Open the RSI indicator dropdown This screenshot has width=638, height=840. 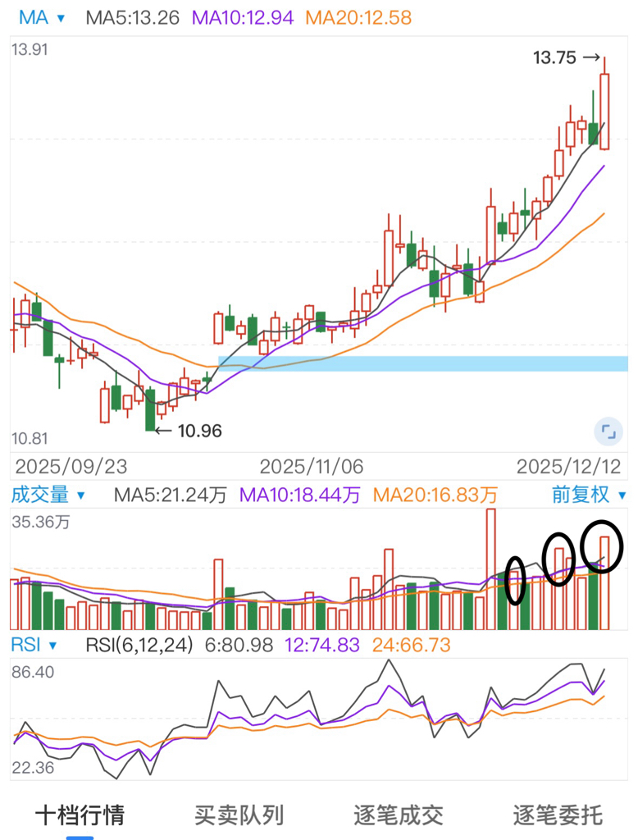34,645
